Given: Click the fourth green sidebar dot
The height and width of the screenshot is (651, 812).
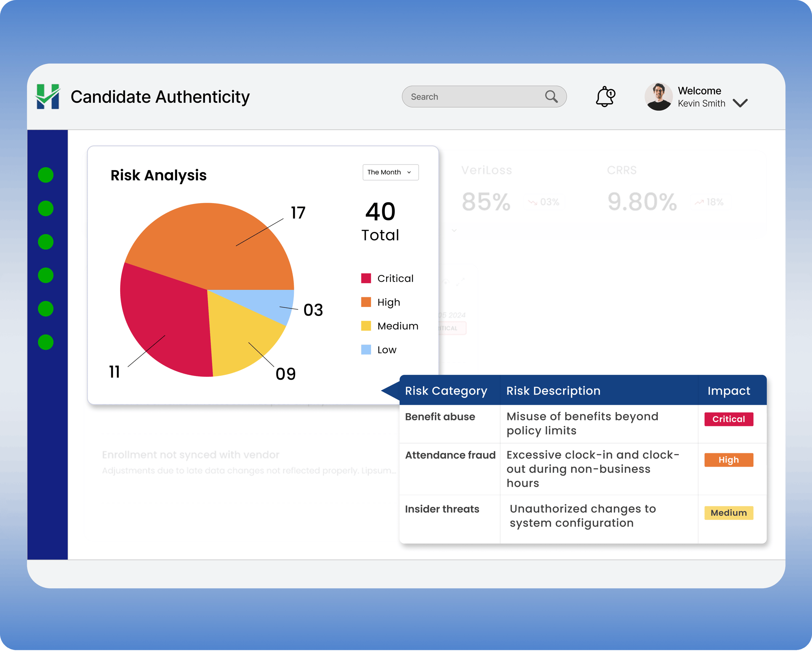Looking at the screenshot, I should pyautogui.click(x=46, y=275).
